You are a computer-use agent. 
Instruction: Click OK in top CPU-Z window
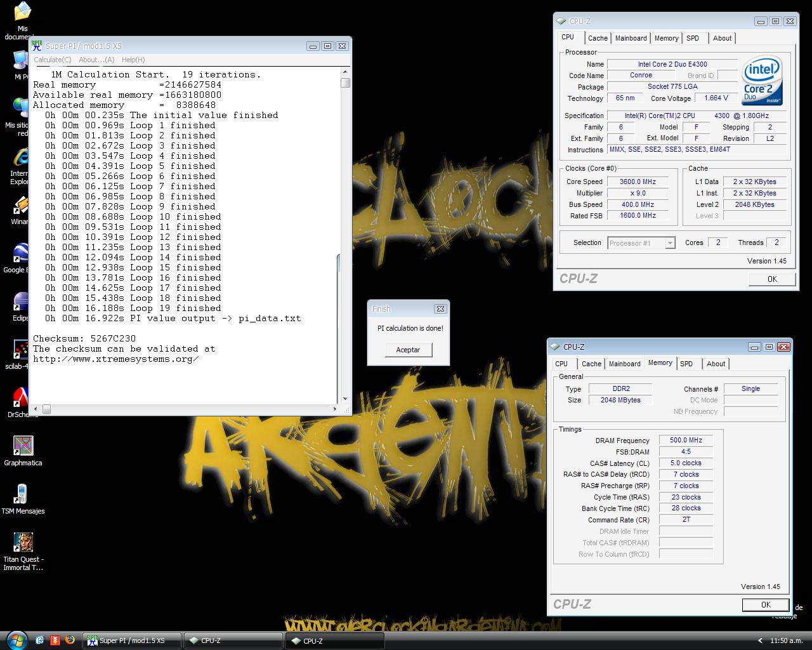coord(772,279)
